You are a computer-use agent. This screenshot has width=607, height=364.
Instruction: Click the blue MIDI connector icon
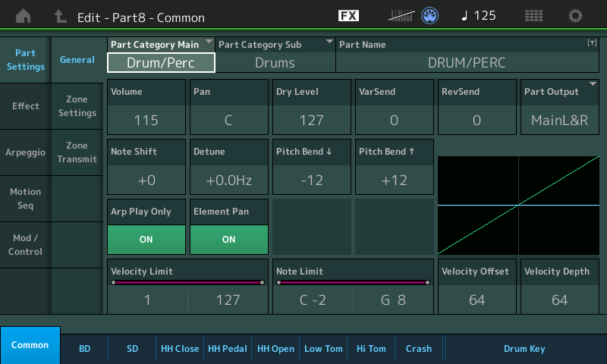tap(430, 16)
